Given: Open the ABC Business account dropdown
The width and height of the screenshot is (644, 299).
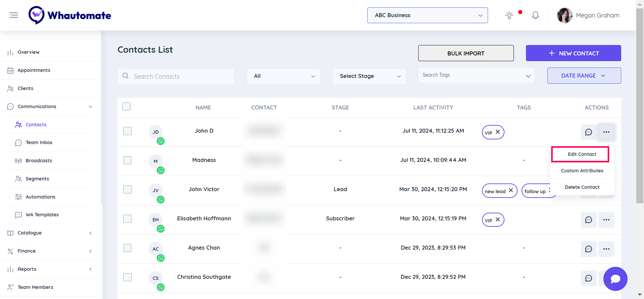Looking at the screenshot, I should [427, 15].
